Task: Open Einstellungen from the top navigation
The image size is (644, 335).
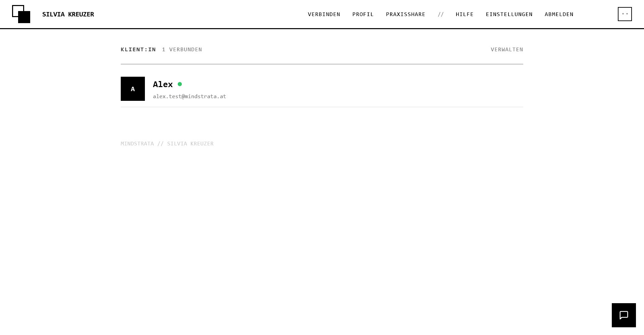Action: click(x=509, y=14)
